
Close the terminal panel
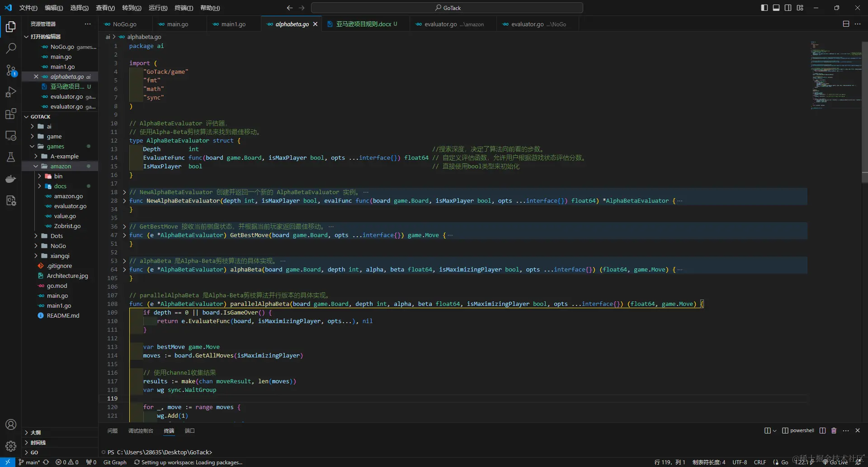pyautogui.click(x=858, y=430)
